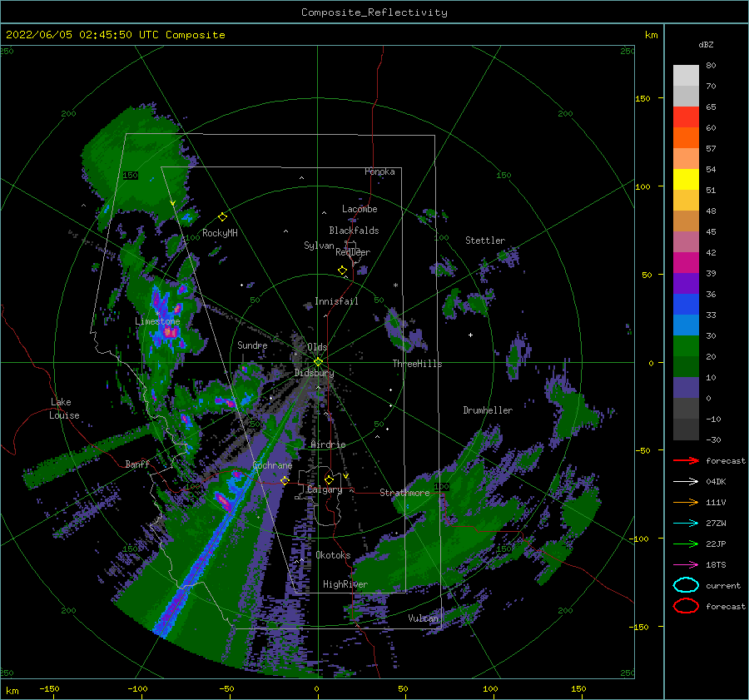Select the magenta swatch between 42 and 39
The height and width of the screenshot is (700, 749).
686,262
